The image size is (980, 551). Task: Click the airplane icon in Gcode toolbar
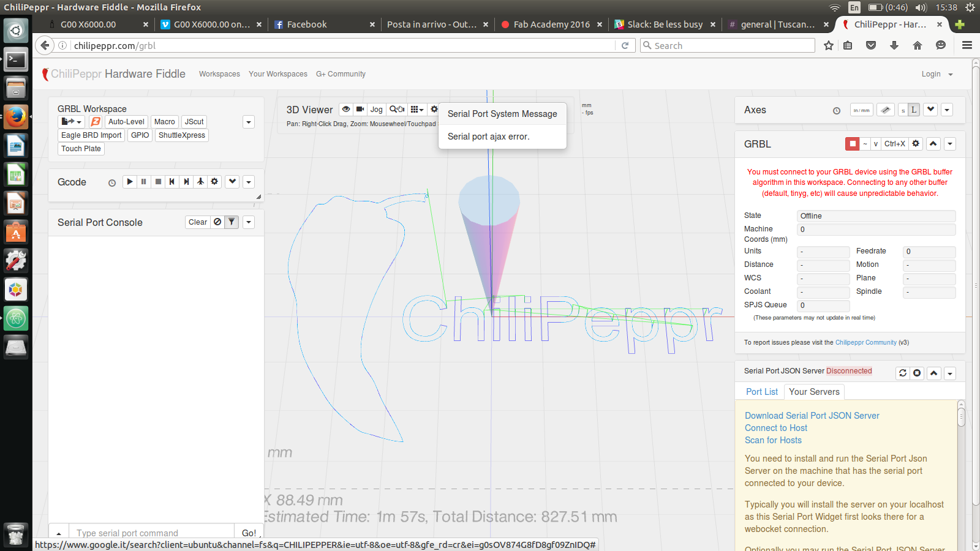point(200,182)
